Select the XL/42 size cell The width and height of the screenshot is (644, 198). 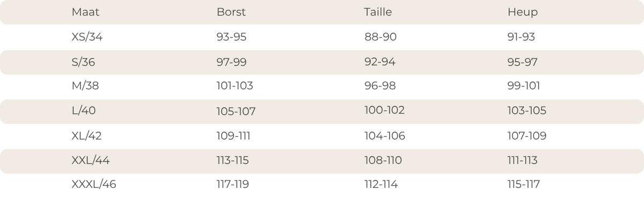click(86, 136)
